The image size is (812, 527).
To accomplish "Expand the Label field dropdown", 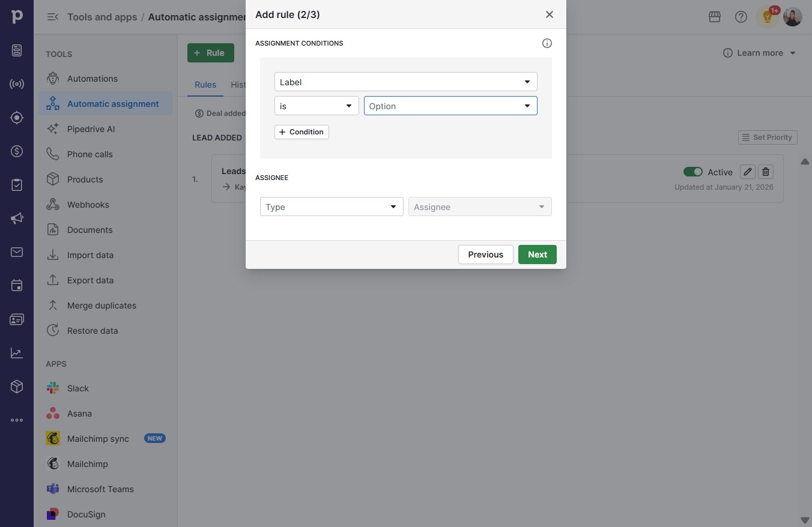I will pos(406,82).
